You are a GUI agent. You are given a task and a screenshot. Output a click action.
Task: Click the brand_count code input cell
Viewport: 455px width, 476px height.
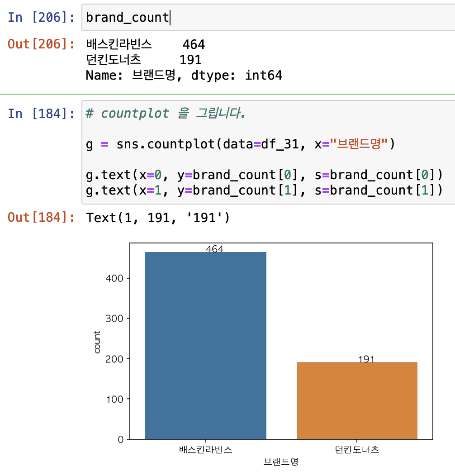click(268, 18)
